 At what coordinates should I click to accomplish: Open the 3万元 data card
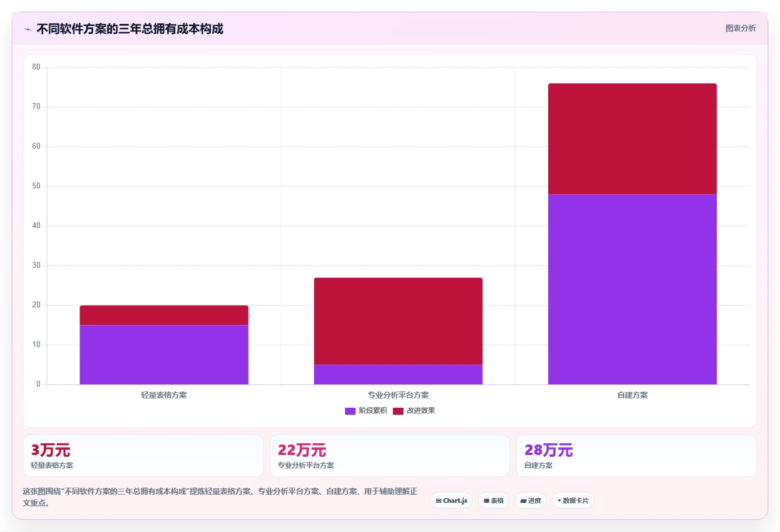click(143, 456)
